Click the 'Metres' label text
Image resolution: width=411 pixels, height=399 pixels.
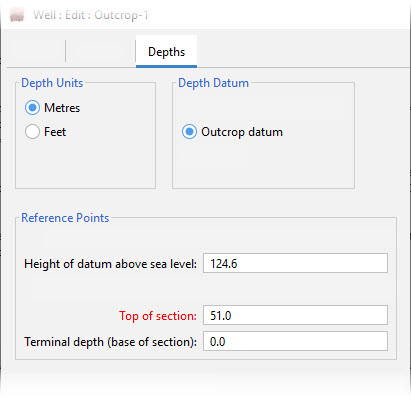click(x=62, y=108)
